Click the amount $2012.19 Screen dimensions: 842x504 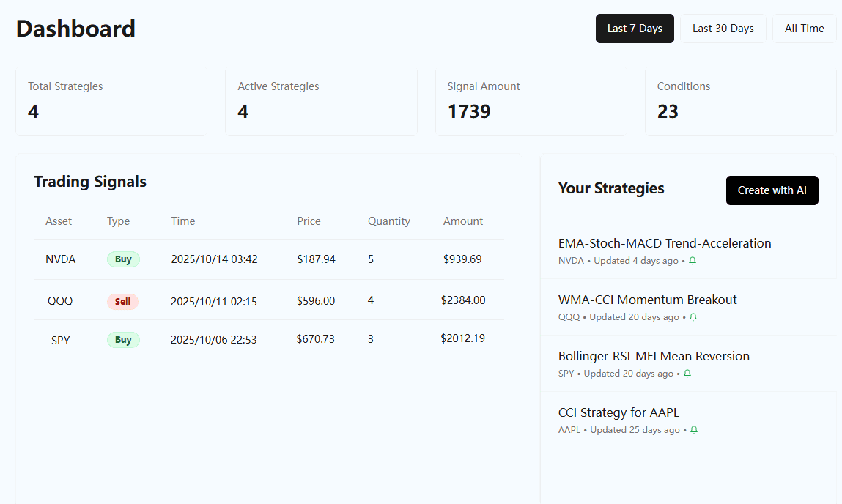tap(462, 338)
